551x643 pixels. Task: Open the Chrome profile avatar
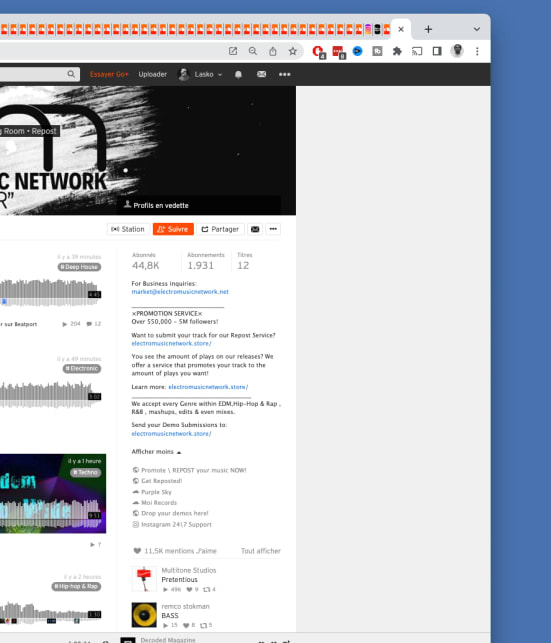pos(457,51)
